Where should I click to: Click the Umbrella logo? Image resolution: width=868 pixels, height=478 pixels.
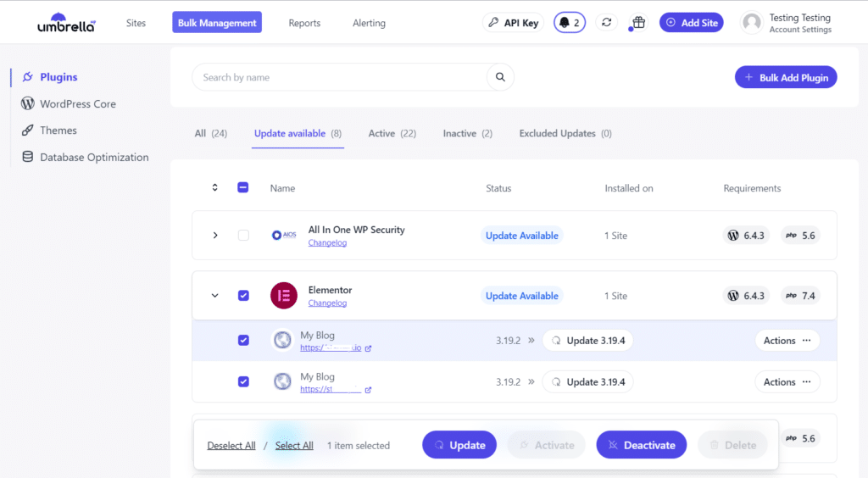coord(66,23)
